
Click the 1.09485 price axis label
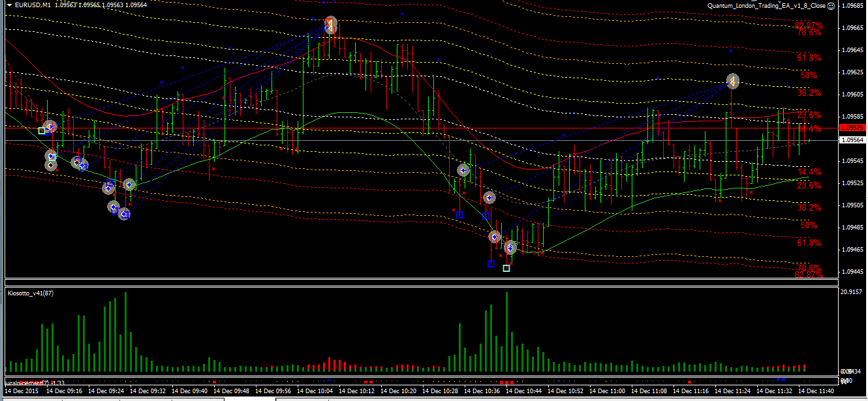tap(853, 228)
